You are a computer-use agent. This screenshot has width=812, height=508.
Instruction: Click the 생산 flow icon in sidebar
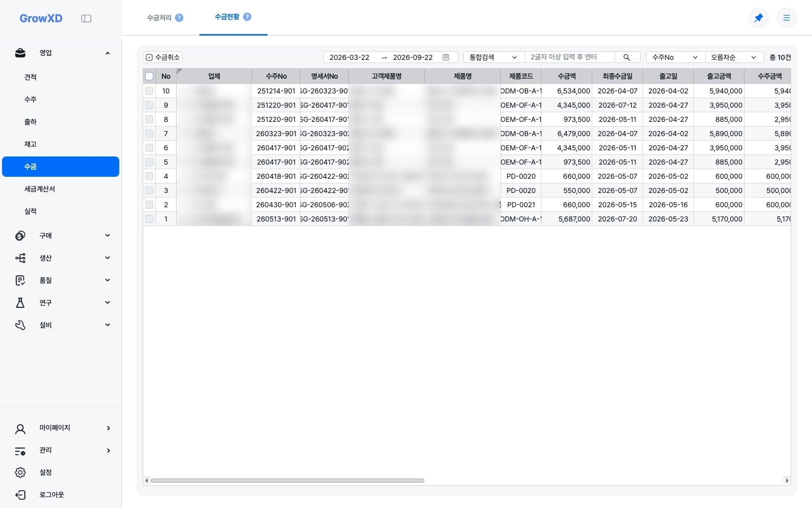tap(20, 258)
